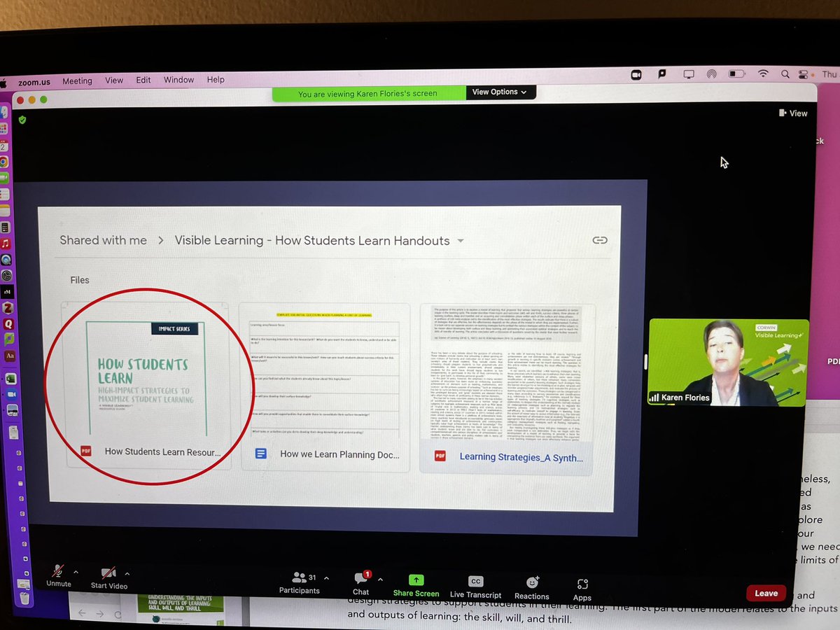
Task: Open Excel from the dock
Action: click(11, 379)
